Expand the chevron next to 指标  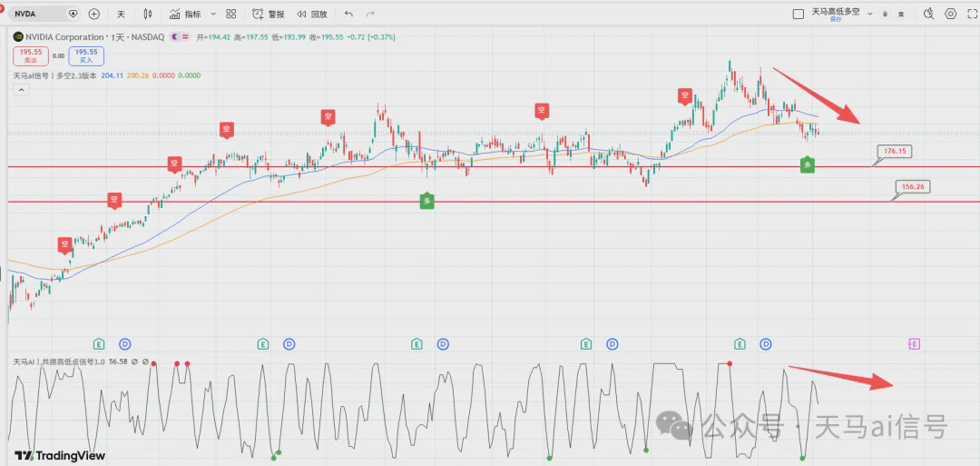click(x=213, y=14)
